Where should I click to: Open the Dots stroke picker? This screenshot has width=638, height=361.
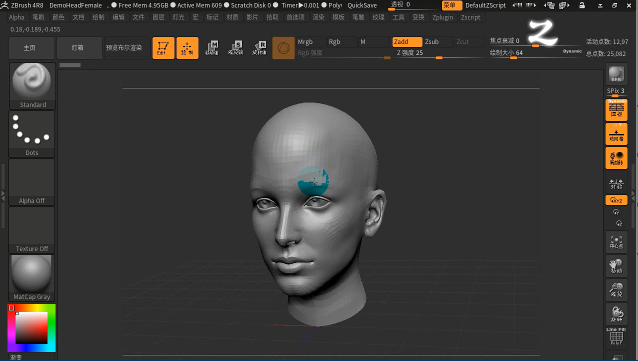(32, 134)
